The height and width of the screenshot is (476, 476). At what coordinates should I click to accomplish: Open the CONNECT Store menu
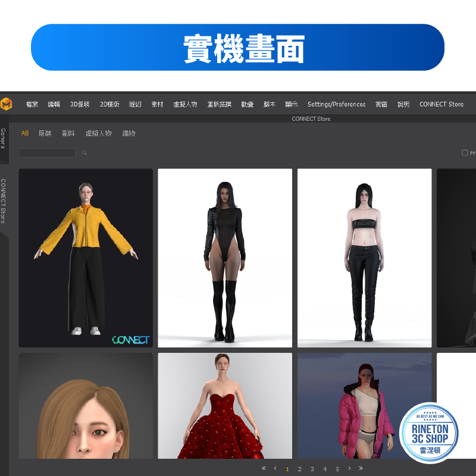point(441,104)
